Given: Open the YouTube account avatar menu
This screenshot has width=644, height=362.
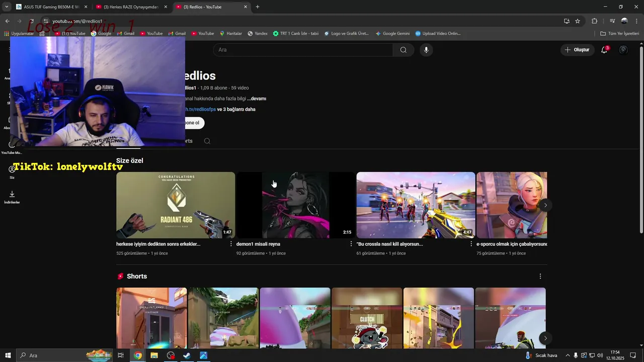Looking at the screenshot, I should [x=623, y=50].
